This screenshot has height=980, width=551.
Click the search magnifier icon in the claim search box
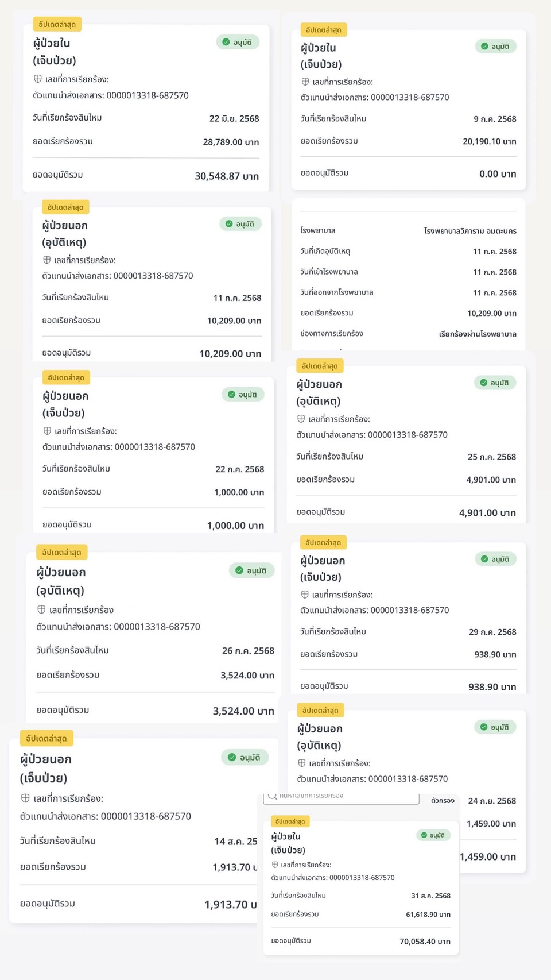(273, 796)
